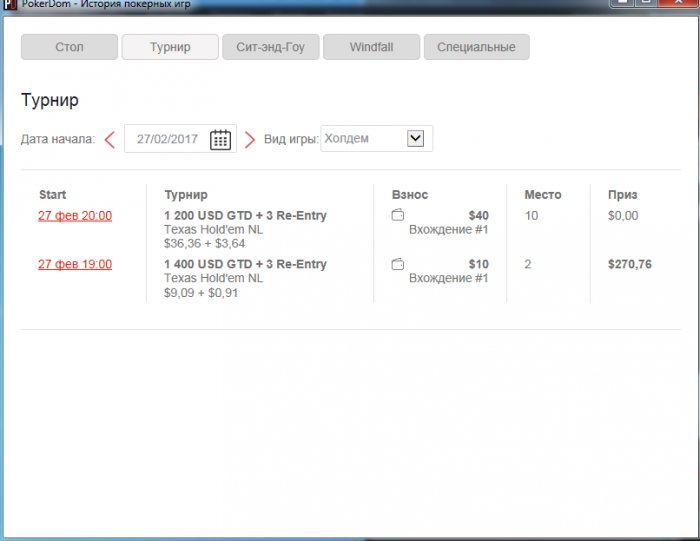Click wallet icon in the $10 buy-in row
This screenshot has height=541, width=700.
tap(398, 264)
